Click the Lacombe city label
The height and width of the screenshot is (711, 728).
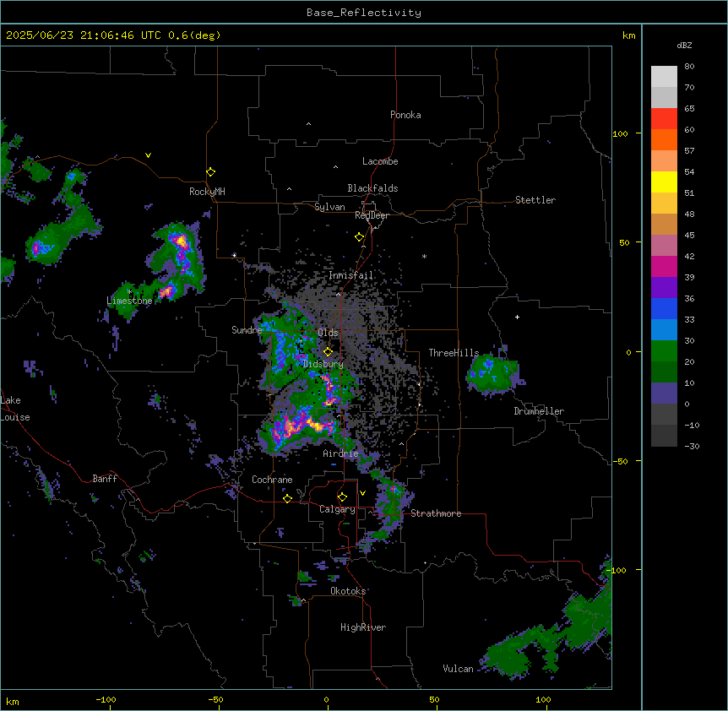pos(380,161)
